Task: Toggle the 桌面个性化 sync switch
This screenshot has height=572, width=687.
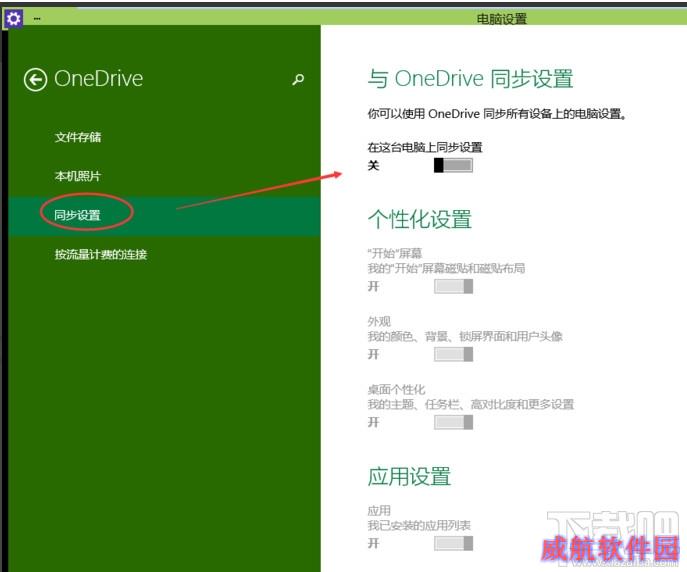Action: (x=453, y=422)
